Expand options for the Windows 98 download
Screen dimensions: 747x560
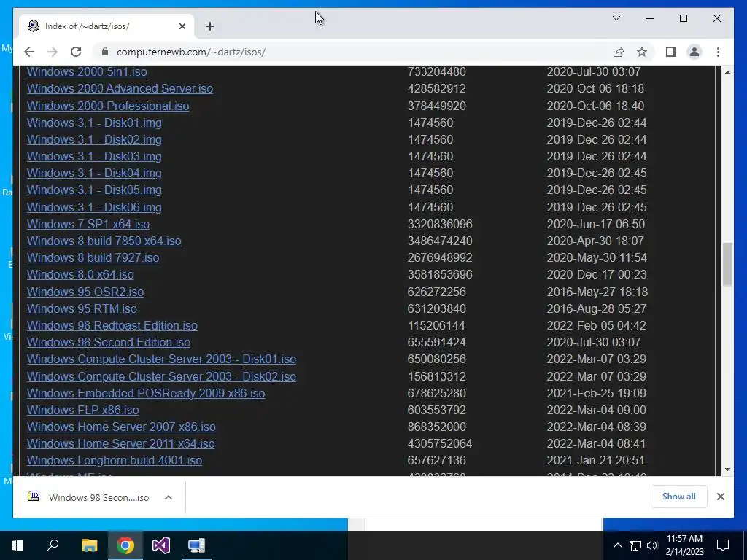click(169, 497)
